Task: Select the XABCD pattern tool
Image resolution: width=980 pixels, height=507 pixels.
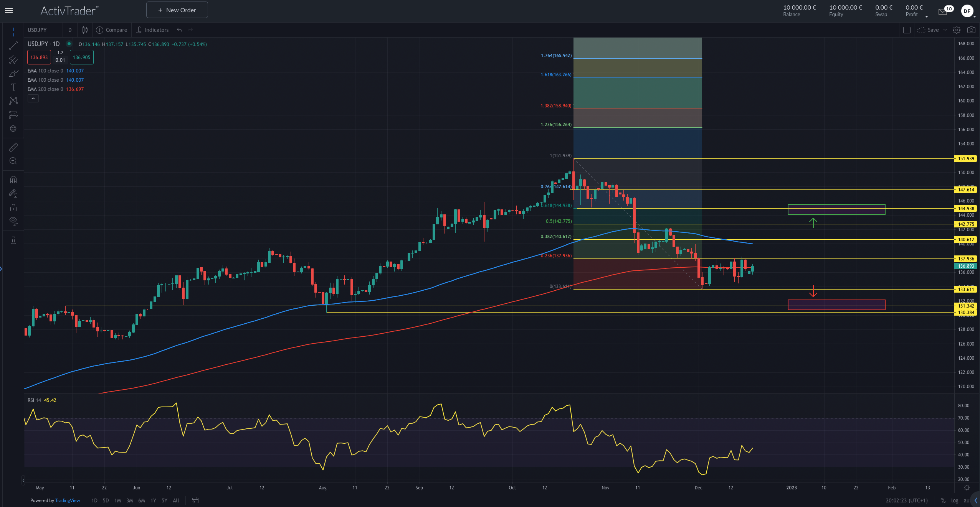Action: click(13, 101)
